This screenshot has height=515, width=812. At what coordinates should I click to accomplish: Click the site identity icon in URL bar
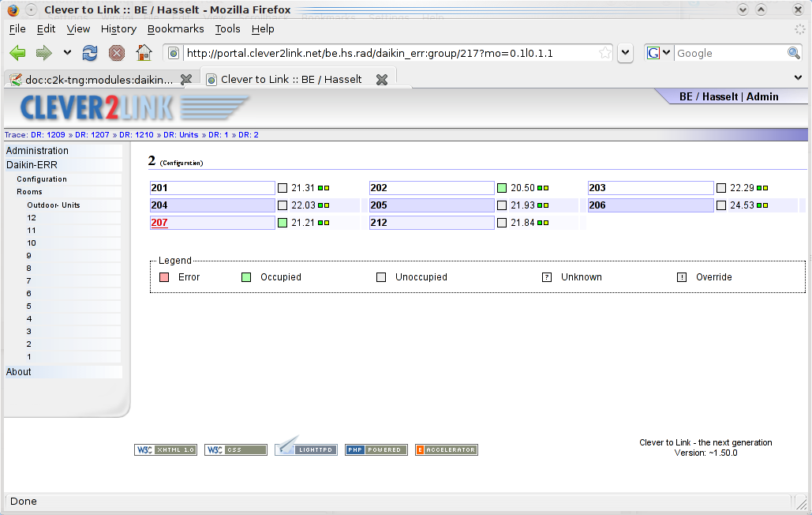click(174, 53)
